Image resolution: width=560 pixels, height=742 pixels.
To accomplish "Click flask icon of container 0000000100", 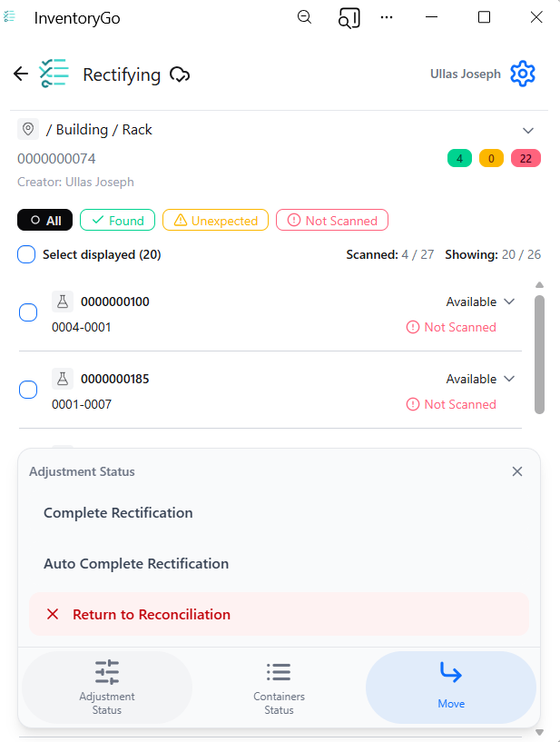I will (63, 302).
